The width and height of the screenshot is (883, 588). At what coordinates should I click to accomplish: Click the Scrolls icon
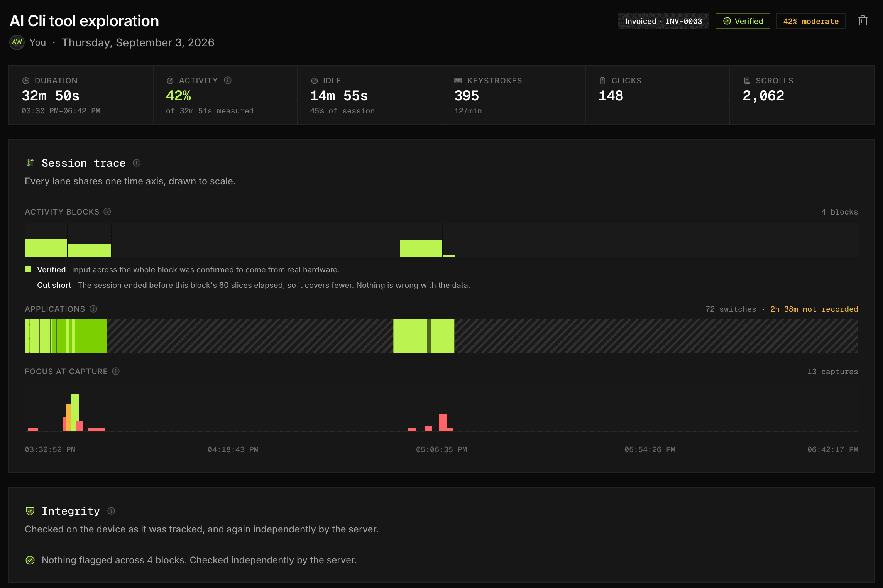[x=746, y=81]
